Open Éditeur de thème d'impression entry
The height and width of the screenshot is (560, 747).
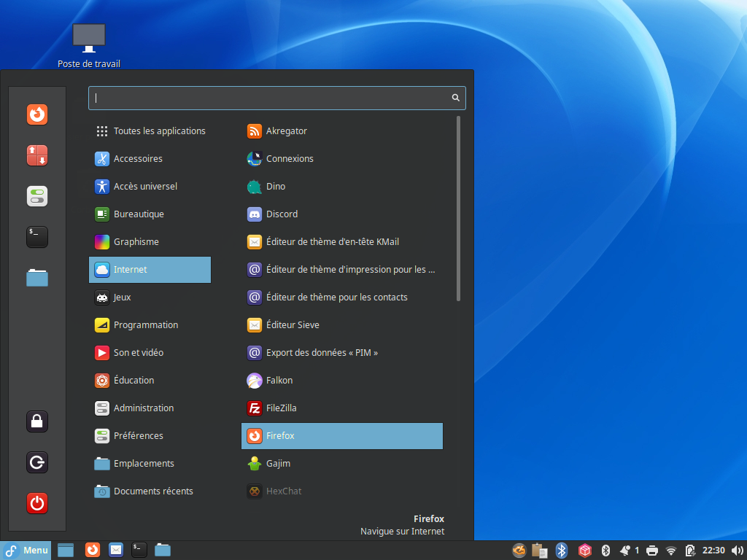342,270
